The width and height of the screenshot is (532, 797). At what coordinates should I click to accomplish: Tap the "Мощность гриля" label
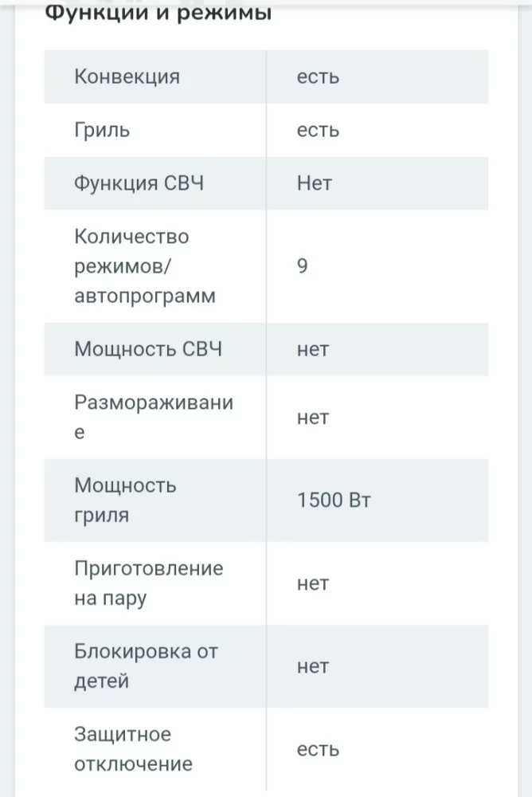(125, 501)
